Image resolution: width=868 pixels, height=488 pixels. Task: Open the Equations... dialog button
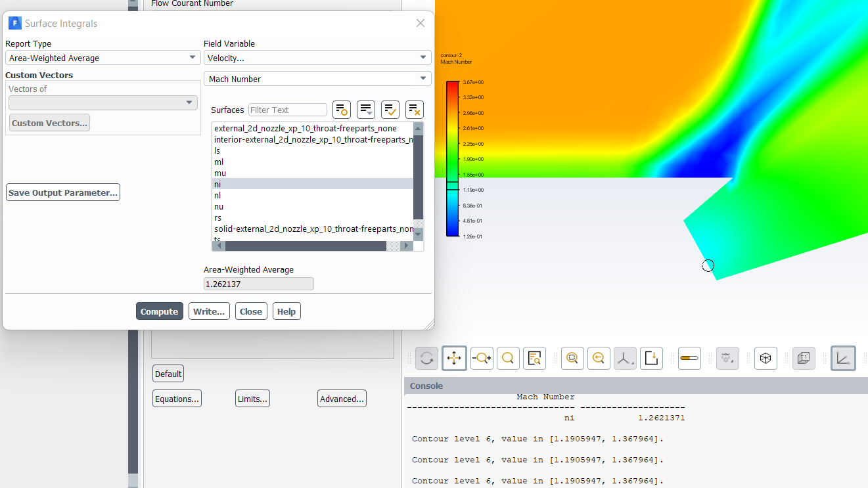(x=177, y=399)
